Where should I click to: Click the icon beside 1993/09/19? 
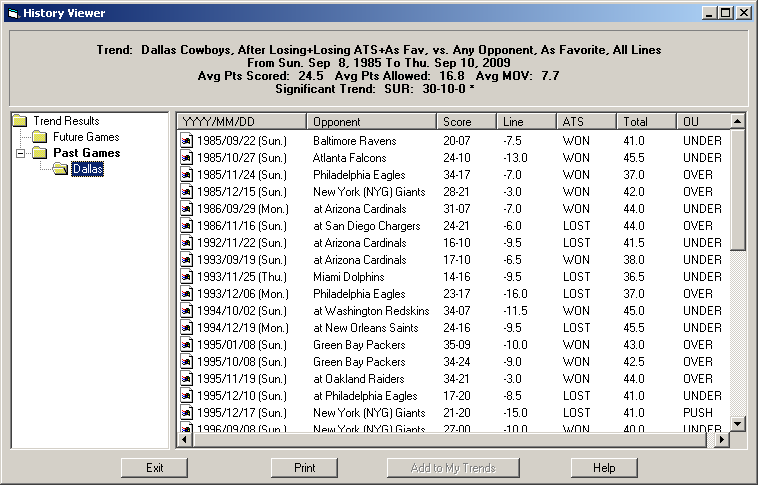(187, 260)
